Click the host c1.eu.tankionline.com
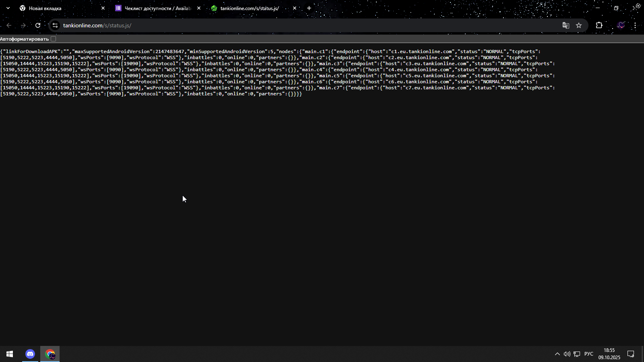Image resolution: width=644 pixels, height=362 pixels. [x=421, y=51]
